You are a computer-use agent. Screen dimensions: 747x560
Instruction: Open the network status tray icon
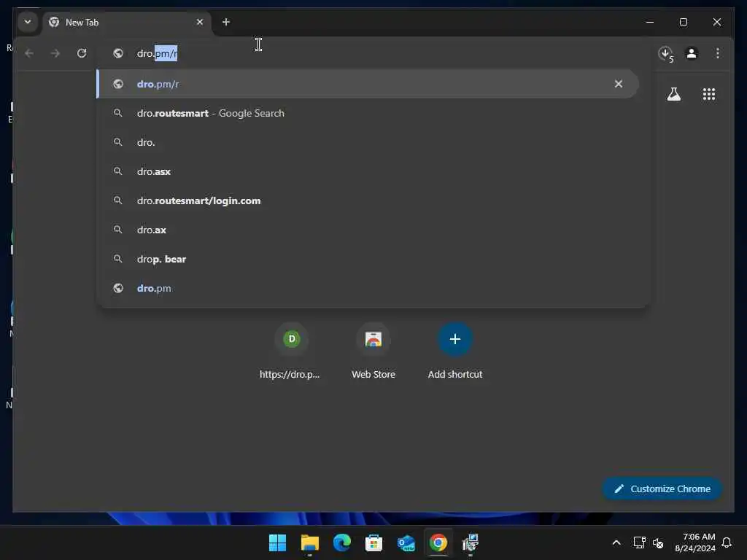click(x=639, y=542)
